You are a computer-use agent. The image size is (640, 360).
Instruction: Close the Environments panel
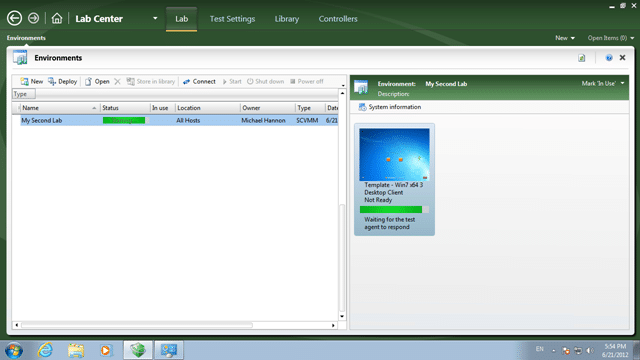pos(622,58)
